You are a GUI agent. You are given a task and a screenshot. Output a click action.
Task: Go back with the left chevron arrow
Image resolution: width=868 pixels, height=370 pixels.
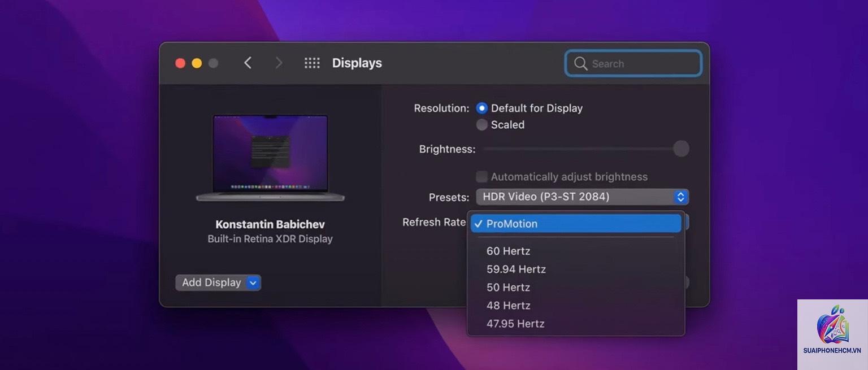tap(248, 63)
